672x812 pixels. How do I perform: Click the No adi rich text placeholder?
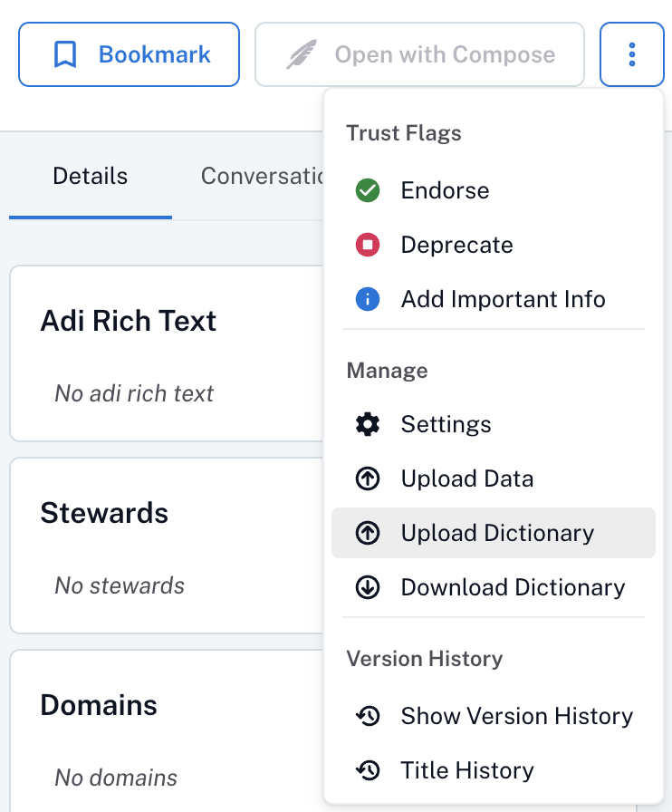point(134,393)
